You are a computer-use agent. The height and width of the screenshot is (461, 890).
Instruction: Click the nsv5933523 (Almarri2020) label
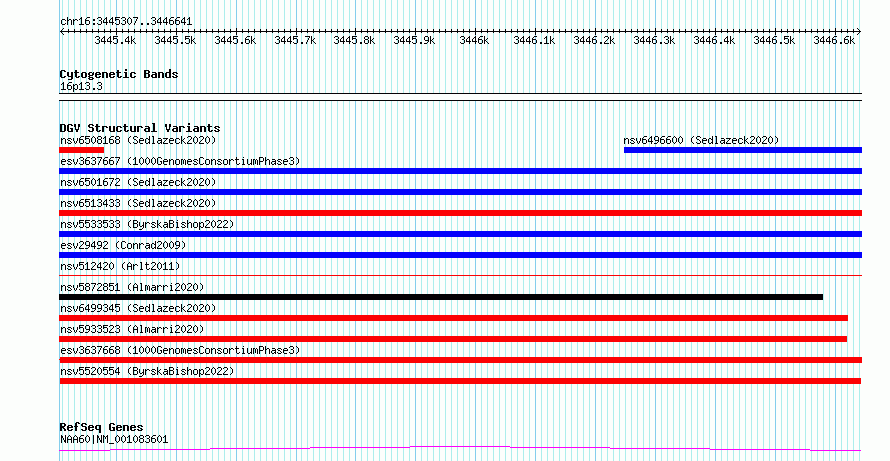(x=132, y=329)
